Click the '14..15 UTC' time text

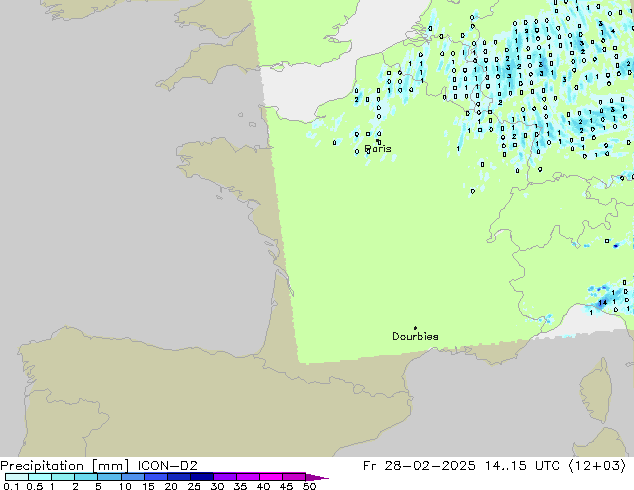522,466
